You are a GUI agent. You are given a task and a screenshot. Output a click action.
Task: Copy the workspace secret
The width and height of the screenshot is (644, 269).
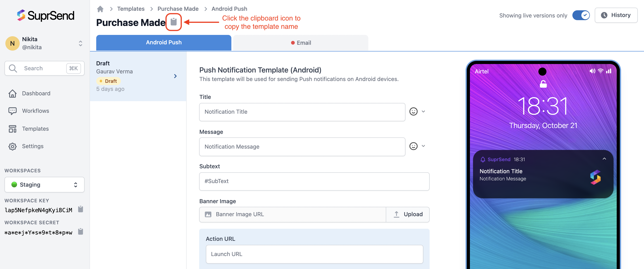(81, 231)
